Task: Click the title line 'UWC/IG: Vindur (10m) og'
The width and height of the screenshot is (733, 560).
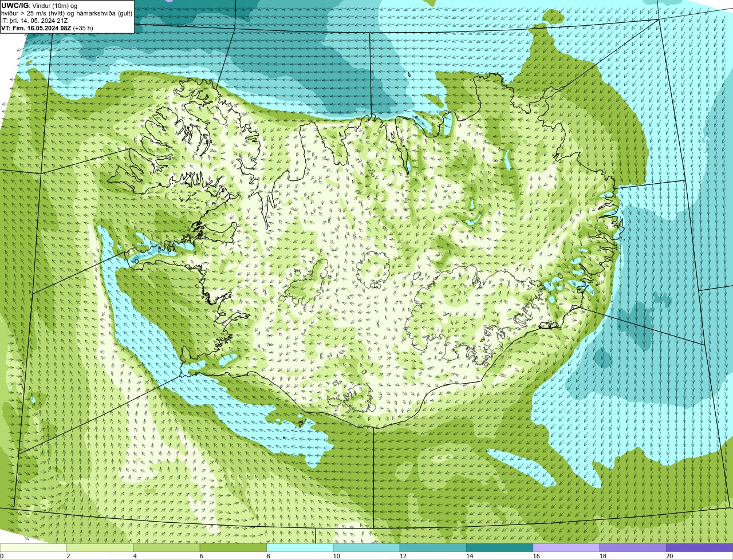Action: pyautogui.click(x=40, y=5)
